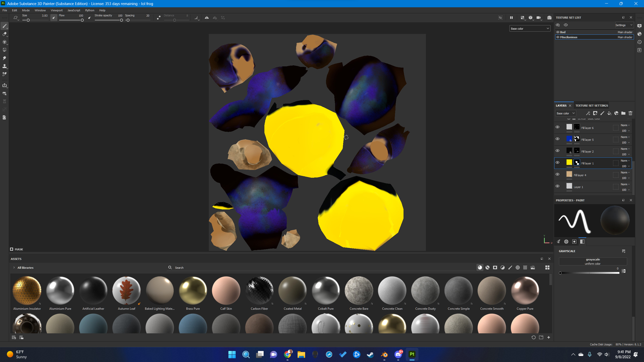Hide the Bod texture set
This screenshot has width=644, height=362.
tap(558, 32)
